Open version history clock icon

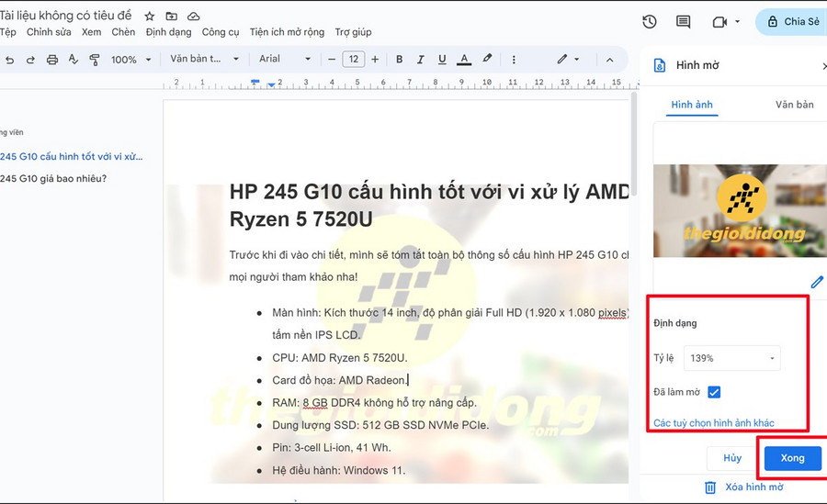(x=650, y=22)
